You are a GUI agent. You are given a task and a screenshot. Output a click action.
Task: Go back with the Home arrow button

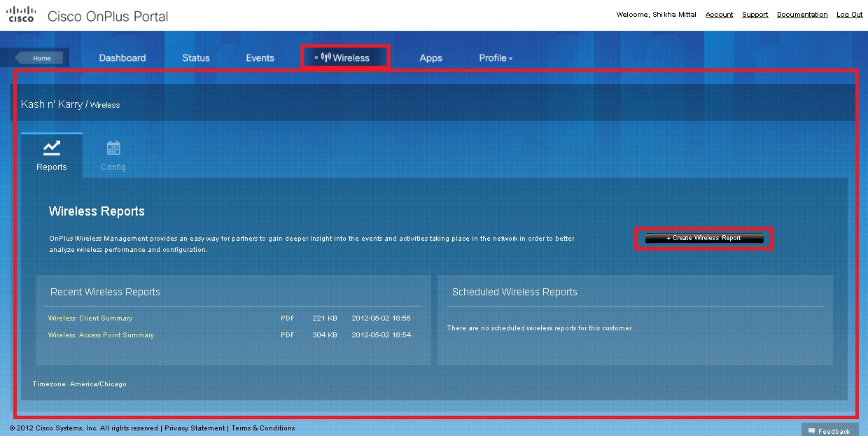pyautogui.click(x=39, y=58)
